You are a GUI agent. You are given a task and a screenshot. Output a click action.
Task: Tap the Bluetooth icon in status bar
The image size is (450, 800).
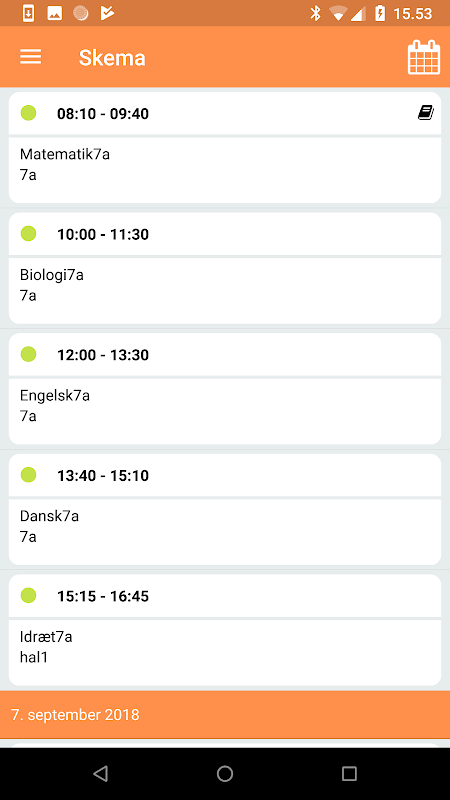[315, 13]
